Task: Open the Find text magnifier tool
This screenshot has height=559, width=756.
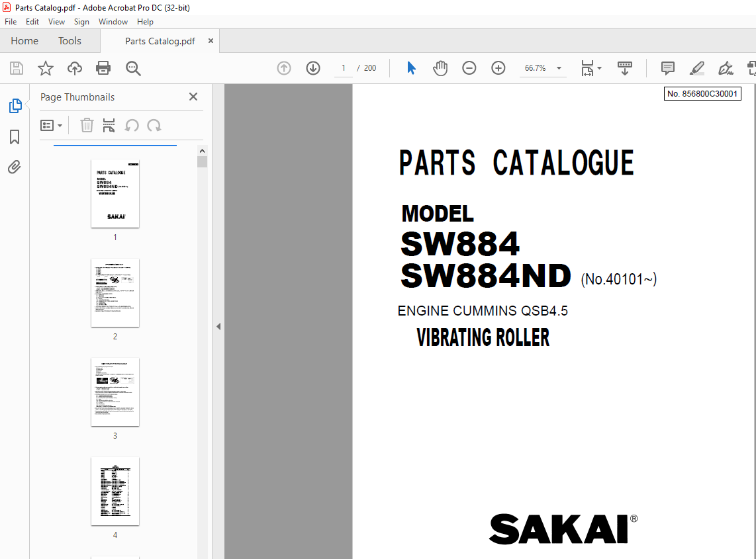Action: click(133, 68)
